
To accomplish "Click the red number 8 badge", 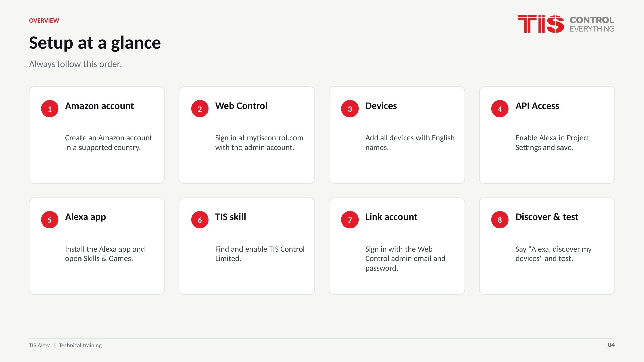I will 500,220.
